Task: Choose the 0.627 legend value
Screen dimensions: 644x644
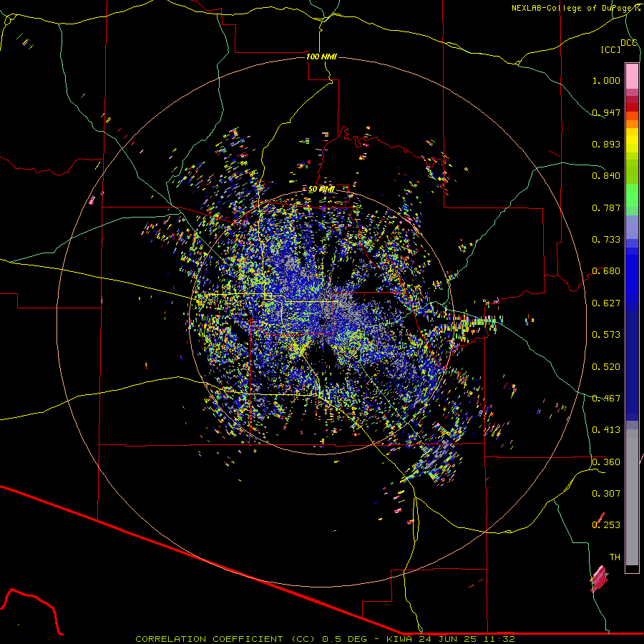Action: click(x=606, y=303)
